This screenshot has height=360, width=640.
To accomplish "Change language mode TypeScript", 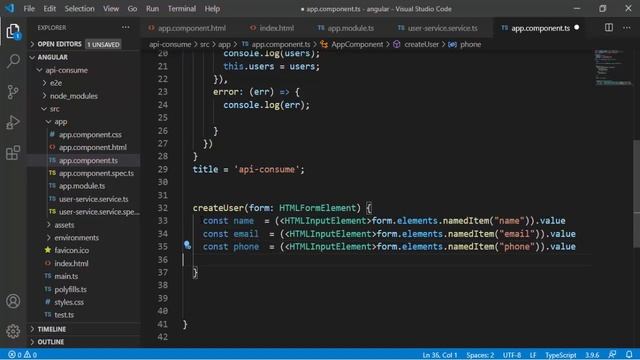I will pos(560,355).
